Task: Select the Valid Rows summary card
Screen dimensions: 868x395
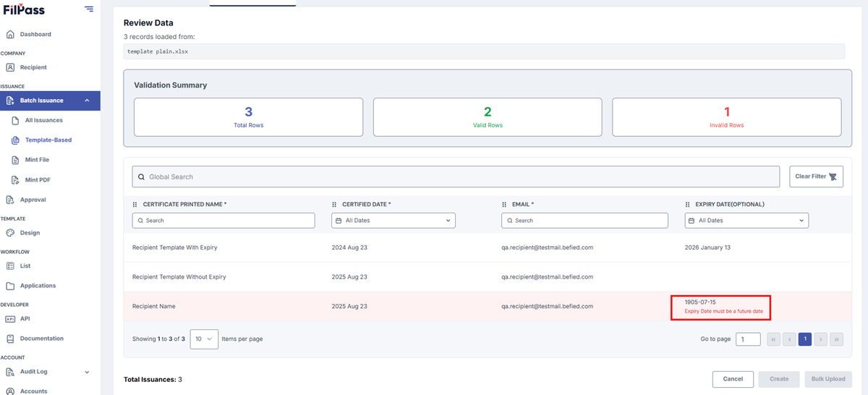Action: [488, 117]
